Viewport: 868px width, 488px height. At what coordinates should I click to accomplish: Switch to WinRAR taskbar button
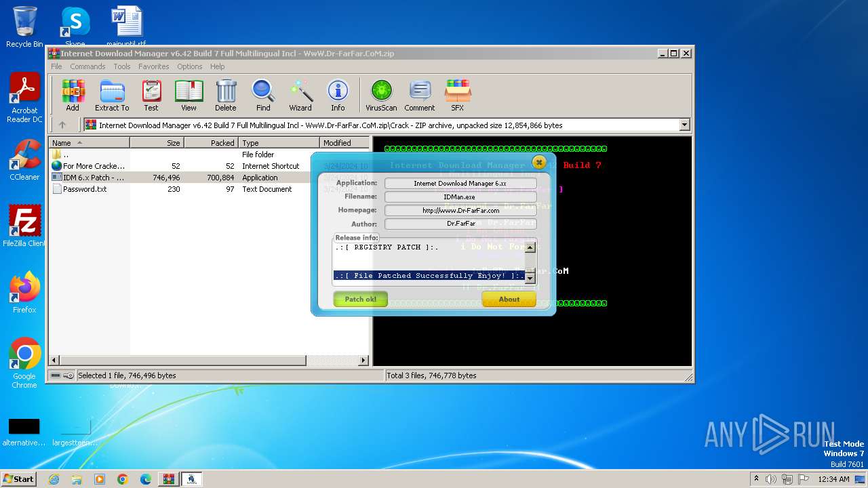click(169, 479)
